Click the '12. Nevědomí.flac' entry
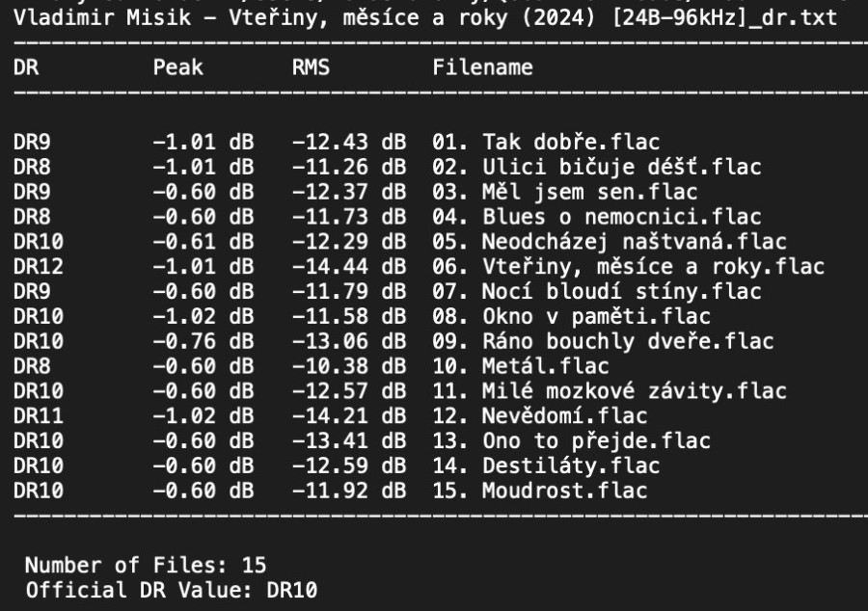This screenshot has width=868, height=611. pyautogui.click(x=539, y=417)
